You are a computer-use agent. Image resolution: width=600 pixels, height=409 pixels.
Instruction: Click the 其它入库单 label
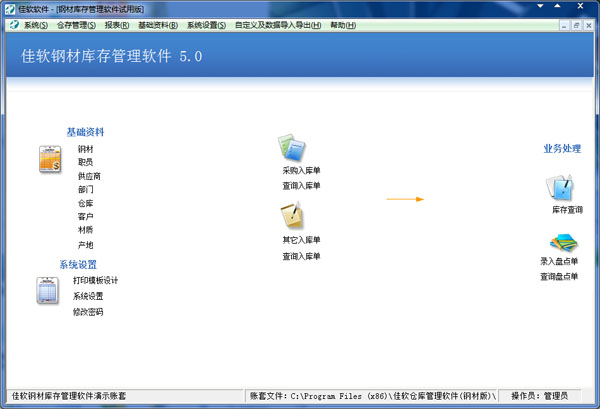pos(301,240)
